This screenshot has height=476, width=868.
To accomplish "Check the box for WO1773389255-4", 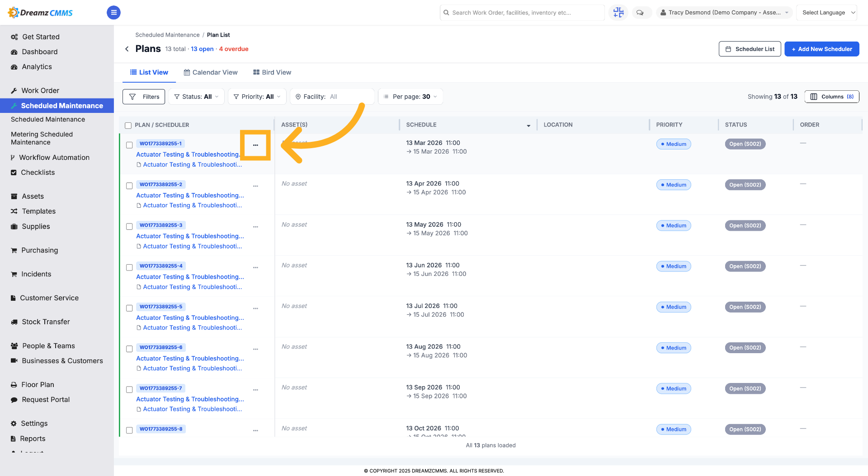I will pos(129,267).
